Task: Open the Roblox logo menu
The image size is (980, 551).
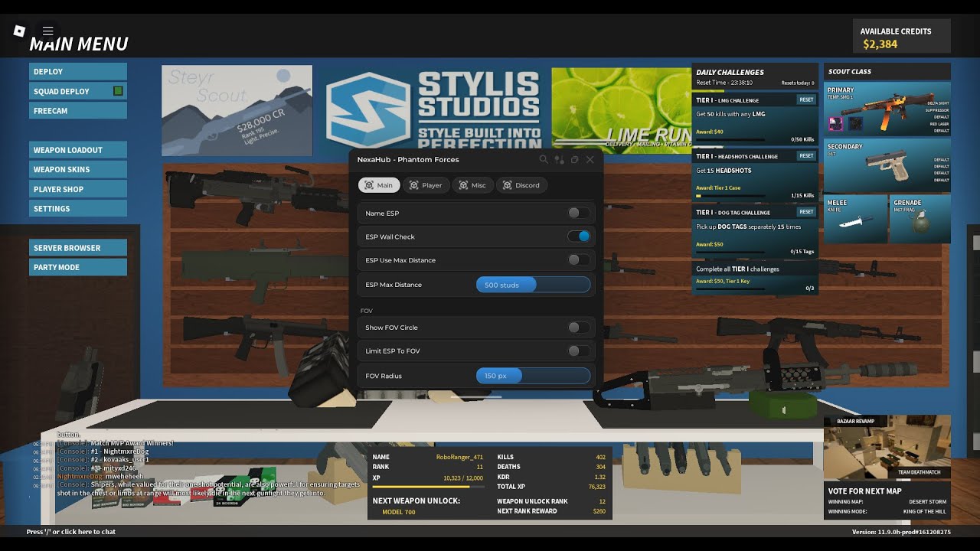Action: [19, 31]
